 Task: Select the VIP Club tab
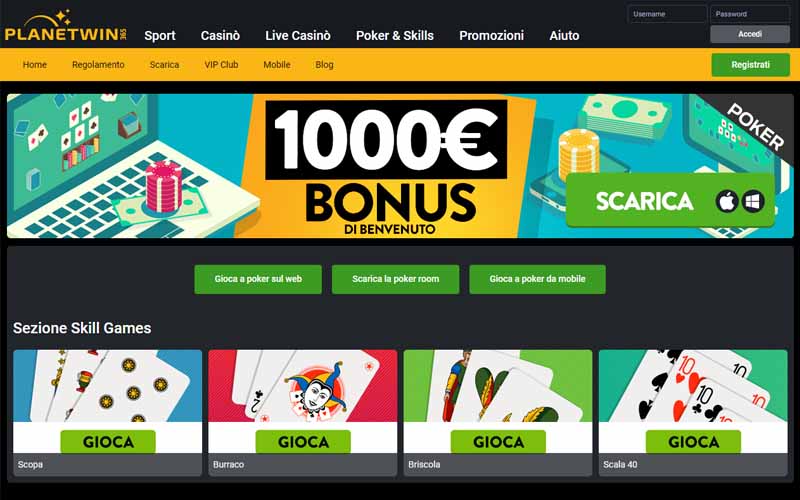coord(221,65)
